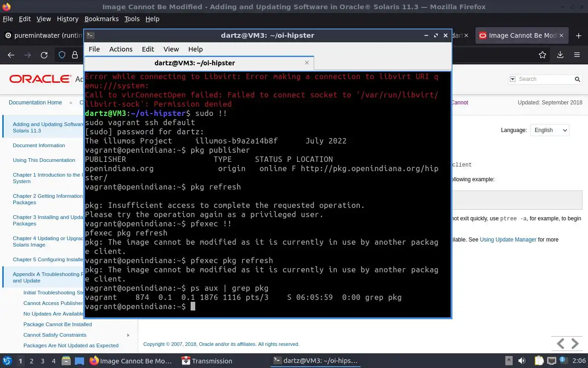Open Firefox Edit menu
Viewport: 588px width, 368px height.
click(25, 19)
